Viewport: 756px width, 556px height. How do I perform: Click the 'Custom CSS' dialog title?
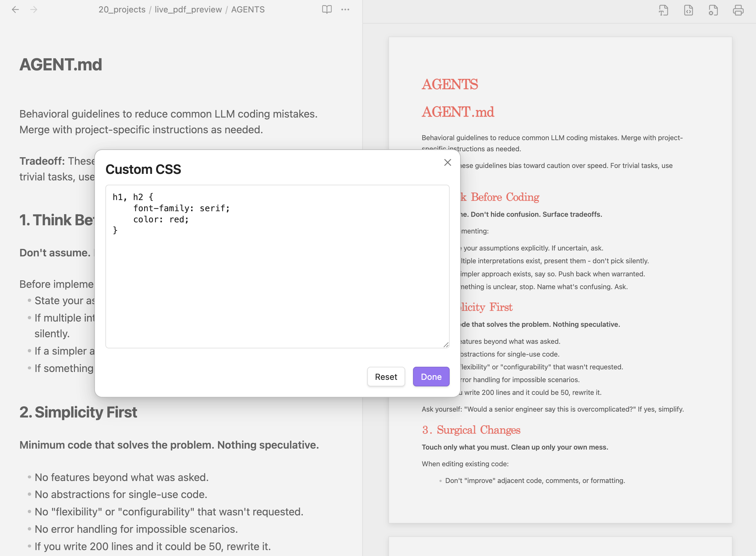tap(143, 169)
